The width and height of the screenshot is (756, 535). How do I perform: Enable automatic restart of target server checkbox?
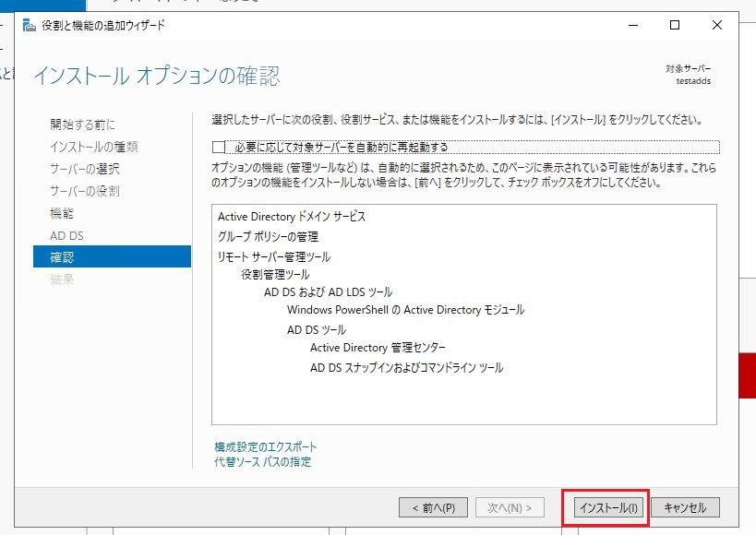point(219,147)
